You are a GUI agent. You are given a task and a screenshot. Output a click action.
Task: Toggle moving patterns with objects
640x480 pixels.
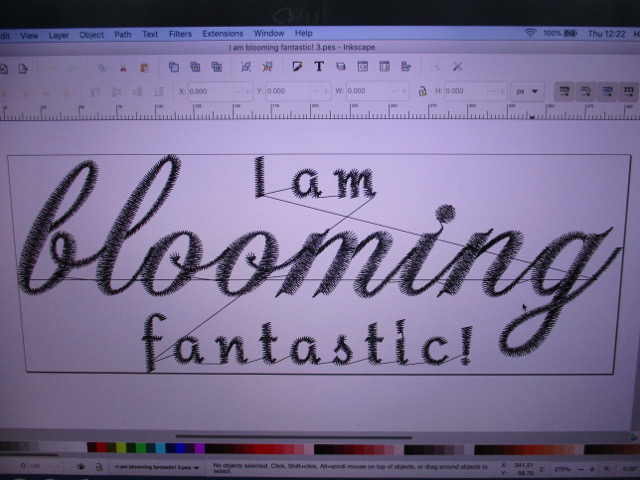point(628,91)
